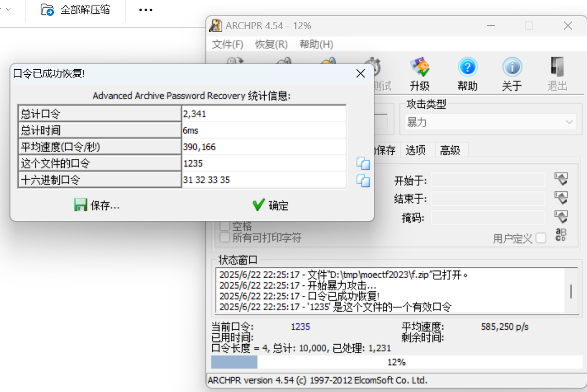Open the custom charset aBcD icon
This screenshot has width=587, height=392.
(561, 235)
